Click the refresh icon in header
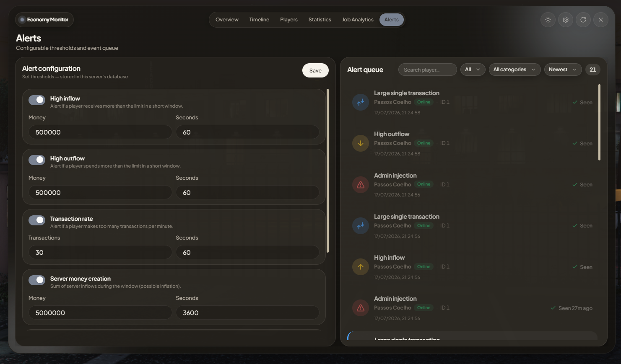The height and width of the screenshot is (364, 621). point(583,20)
